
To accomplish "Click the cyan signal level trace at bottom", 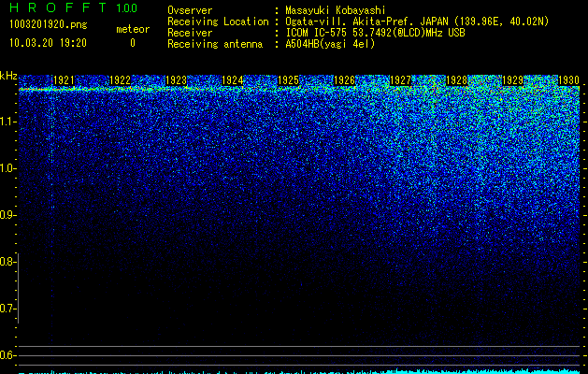I will click(299, 371).
